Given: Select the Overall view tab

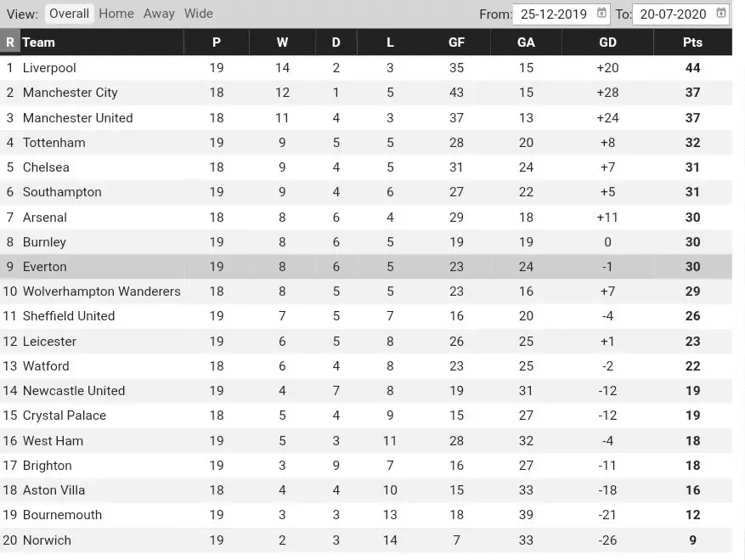Looking at the screenshot, I should click(69, 14).
